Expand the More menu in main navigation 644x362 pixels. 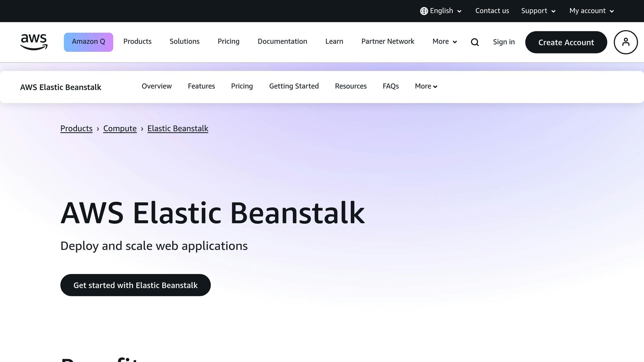coord(445,41)
